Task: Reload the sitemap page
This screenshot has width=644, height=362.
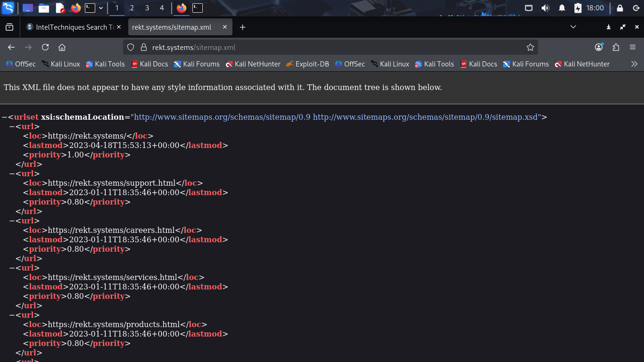Action: [45, 47]
